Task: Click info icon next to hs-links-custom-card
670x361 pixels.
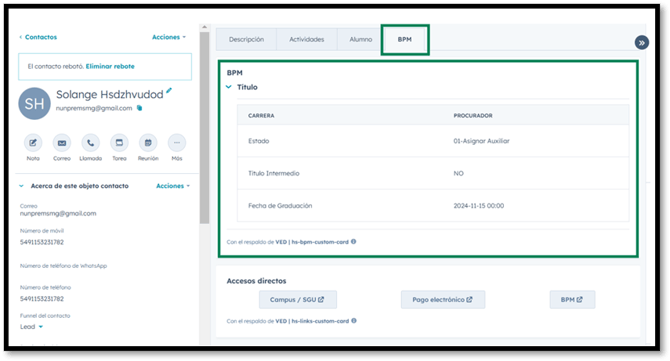Action: coord(354,321)
